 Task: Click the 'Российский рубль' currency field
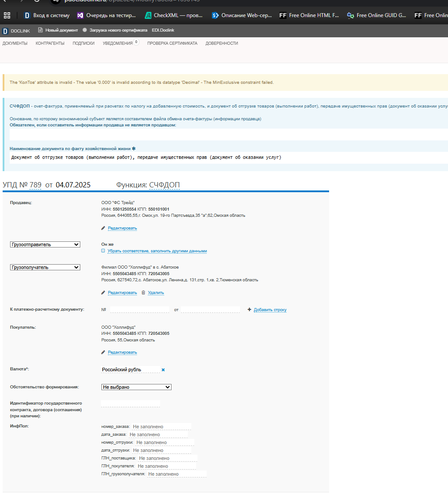pos(130,369)
